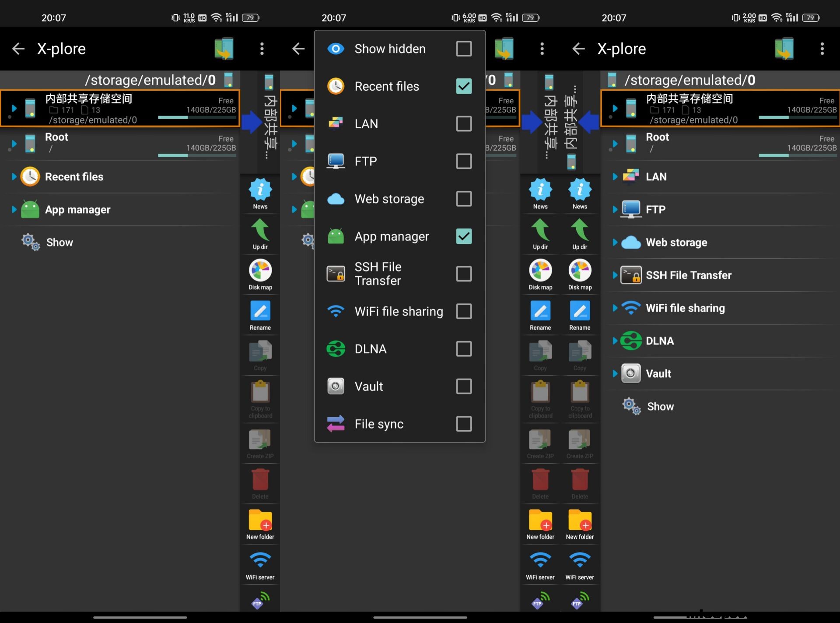Tap Rename in left screenshot toolbar
840x623 pixels.
coord(260,315)
